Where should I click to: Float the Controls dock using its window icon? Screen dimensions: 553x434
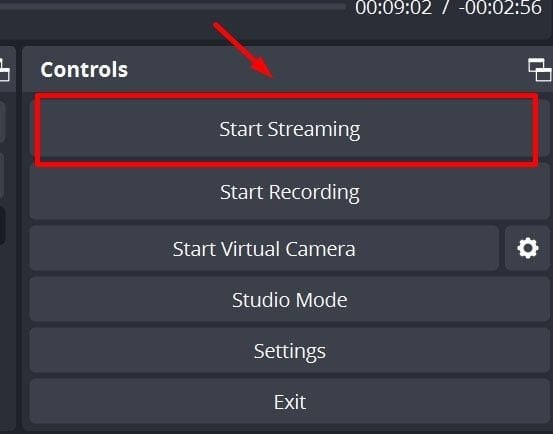540,70
